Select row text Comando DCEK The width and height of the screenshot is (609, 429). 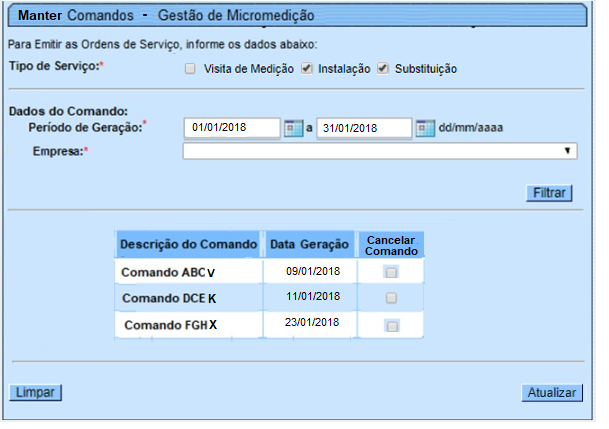(169, 298)
